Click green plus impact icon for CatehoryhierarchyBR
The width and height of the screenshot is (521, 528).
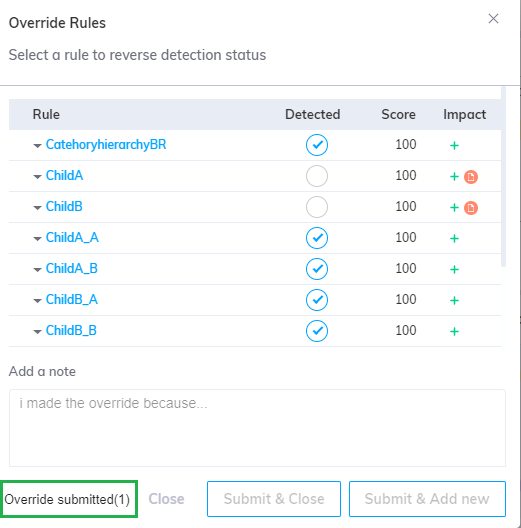(454, 145)
